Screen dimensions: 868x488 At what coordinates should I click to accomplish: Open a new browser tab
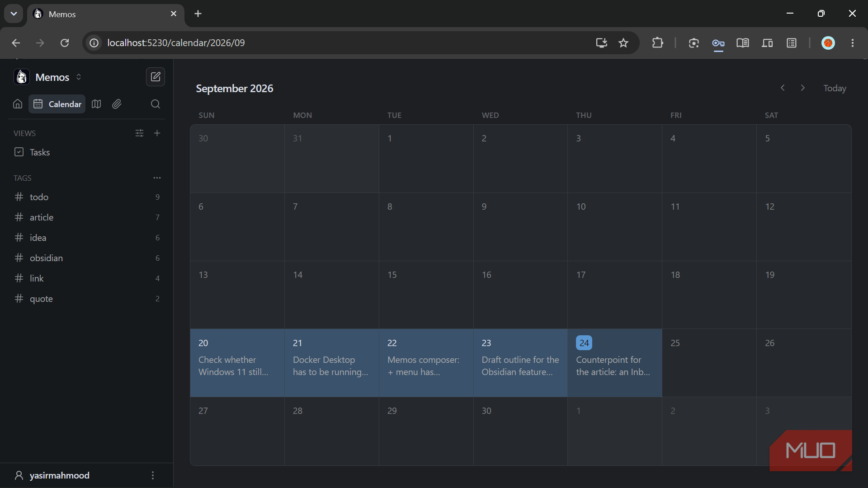(x=198, y=14)
